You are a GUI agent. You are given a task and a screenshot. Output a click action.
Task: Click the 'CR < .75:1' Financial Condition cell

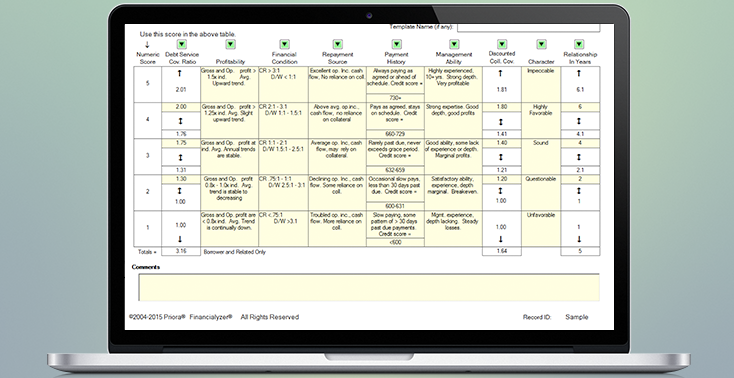click(x=283, y=229)
